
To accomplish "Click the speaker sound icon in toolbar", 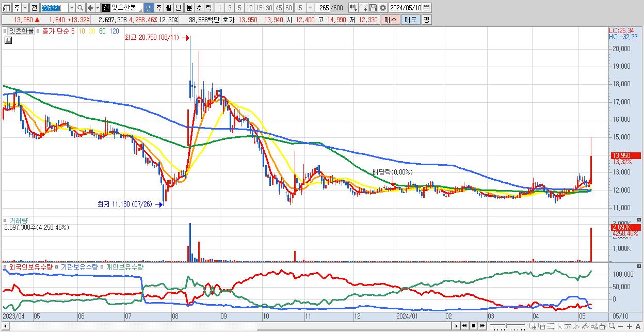I will pos(90,8).
